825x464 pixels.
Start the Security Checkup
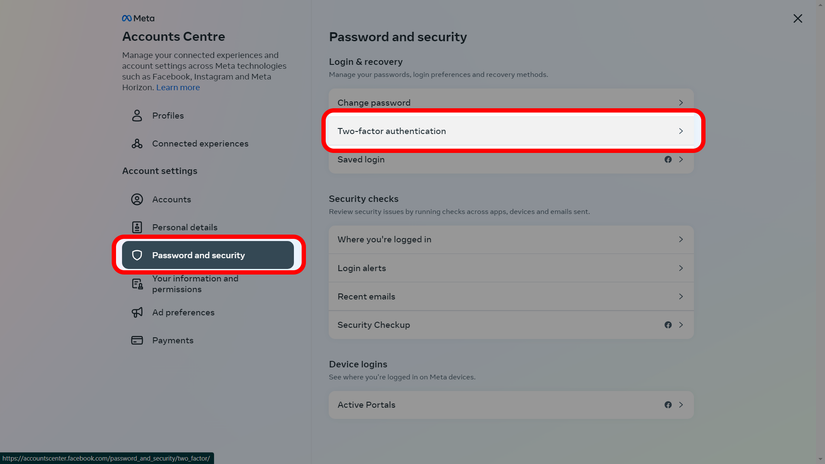click(511, 325)
